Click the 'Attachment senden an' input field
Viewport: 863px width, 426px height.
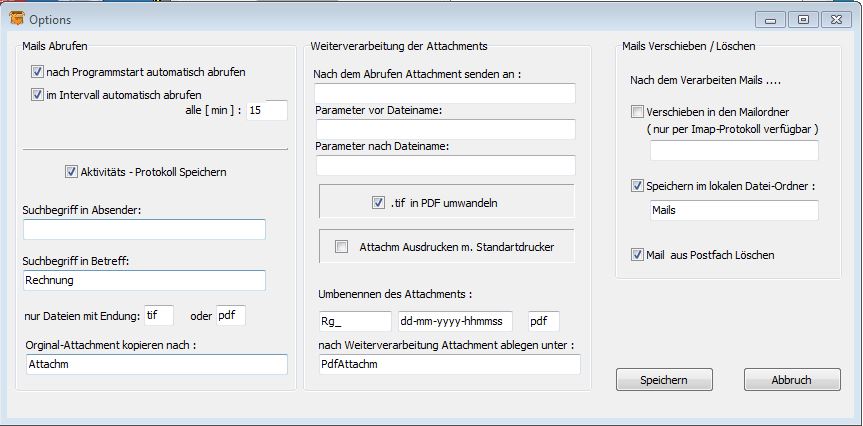pos(445,94)
